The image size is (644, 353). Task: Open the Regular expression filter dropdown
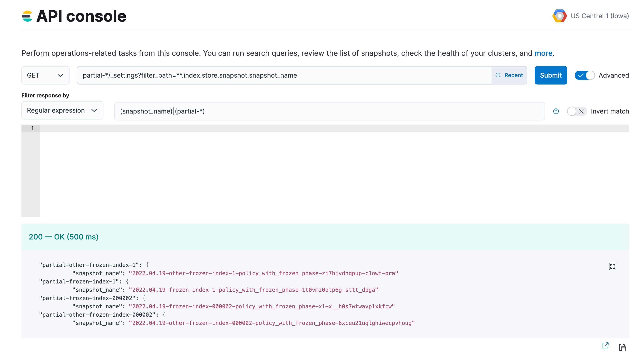[62, 110]
